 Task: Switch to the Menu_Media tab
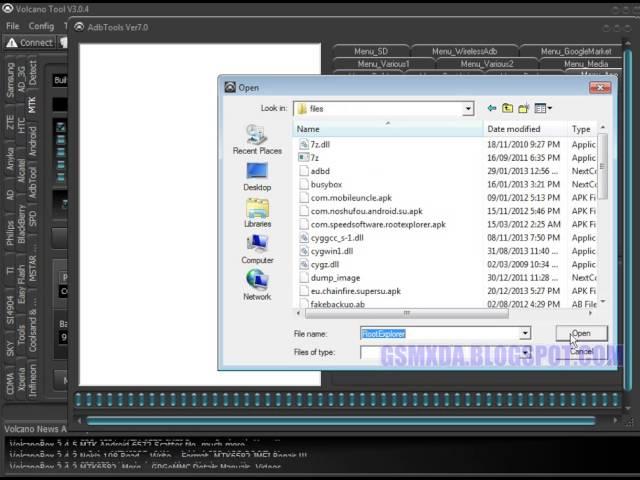[586, 64]
